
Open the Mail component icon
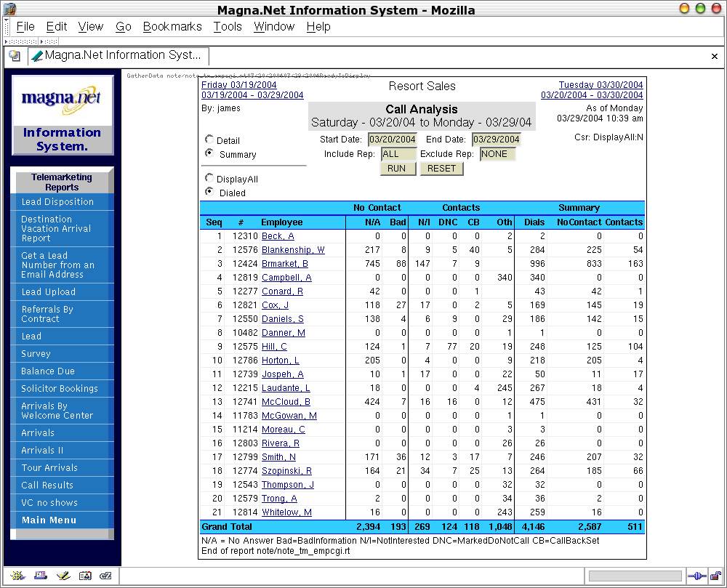point(41,575)
